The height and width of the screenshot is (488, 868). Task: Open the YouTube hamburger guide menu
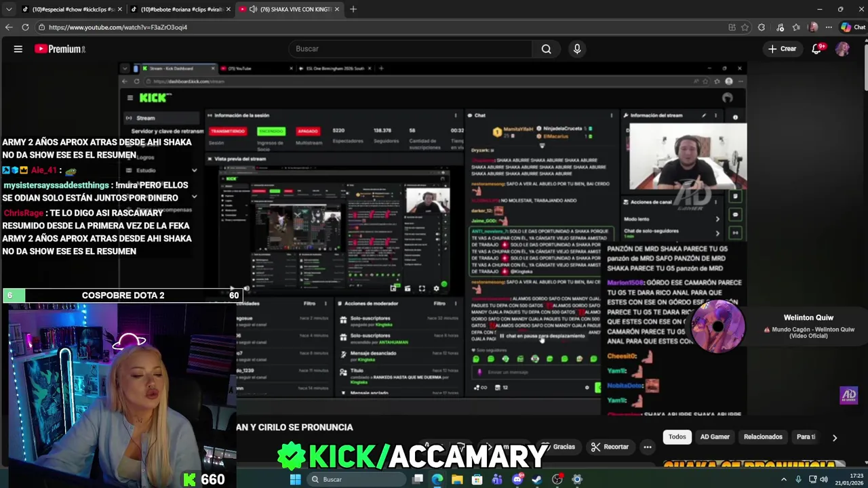18,49
